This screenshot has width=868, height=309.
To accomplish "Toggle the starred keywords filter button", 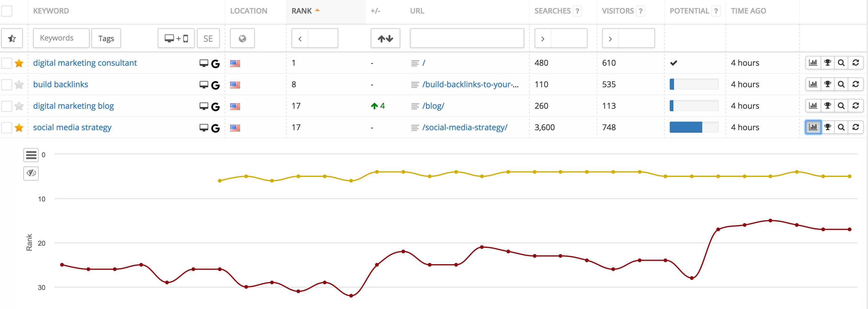I will [12, 38].
